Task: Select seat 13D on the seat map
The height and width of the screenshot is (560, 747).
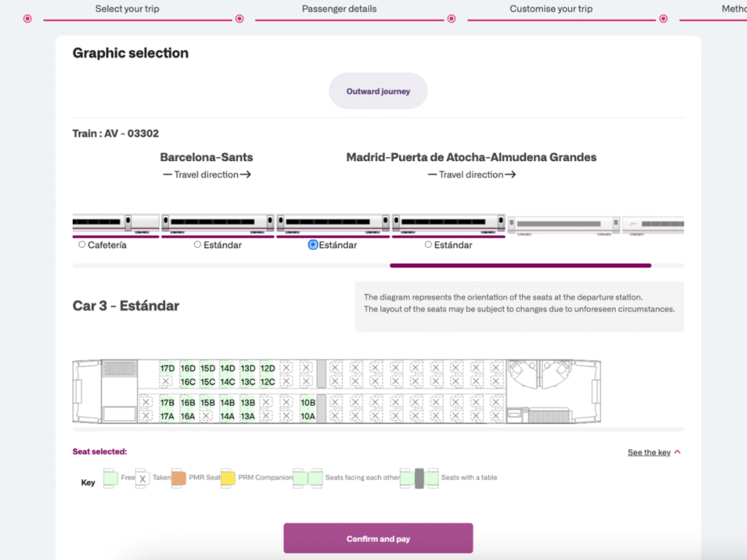Action: [x=248, y=368]
